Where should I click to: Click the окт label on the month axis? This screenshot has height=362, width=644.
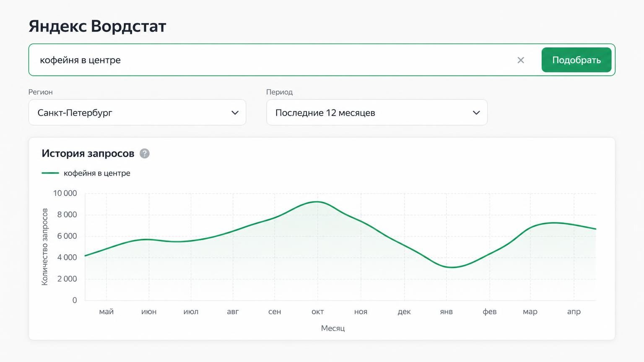point(317,312)
